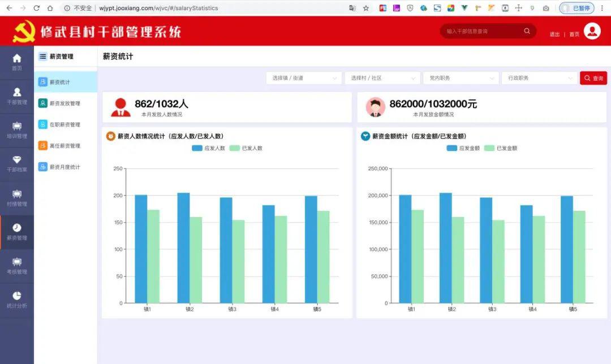Go to 培训管理 sidebar section
Image resolution: width=611 pixels, height=364 pixels.
coord(17,129)
